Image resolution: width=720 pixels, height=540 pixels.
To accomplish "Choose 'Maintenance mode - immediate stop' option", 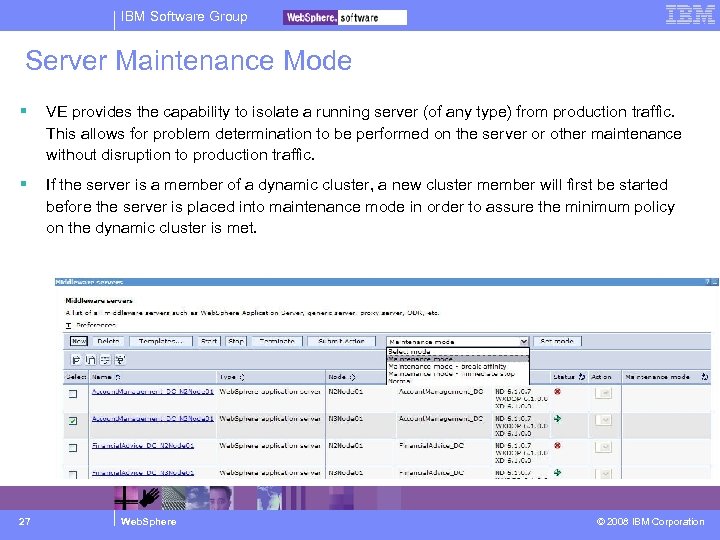I will click(458, 374).
